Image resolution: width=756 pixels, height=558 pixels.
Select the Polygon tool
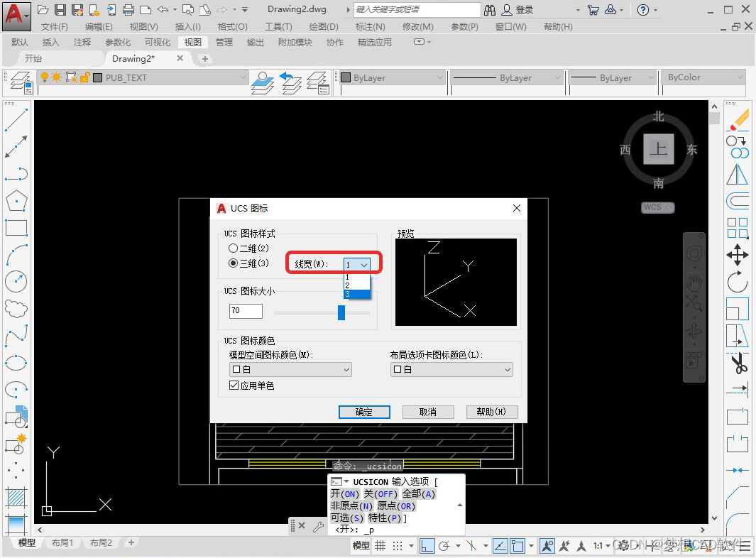click(16, 201)
